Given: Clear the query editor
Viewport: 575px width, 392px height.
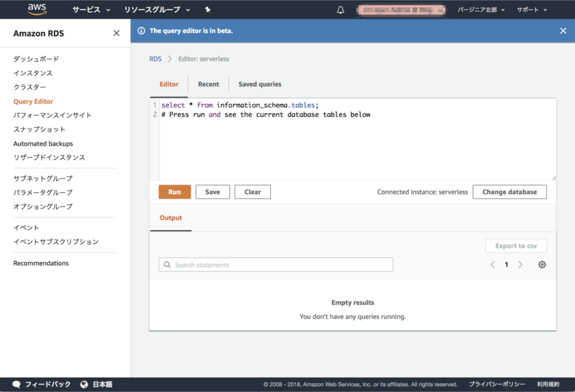Looking at the screenshot, I should 252,192.
